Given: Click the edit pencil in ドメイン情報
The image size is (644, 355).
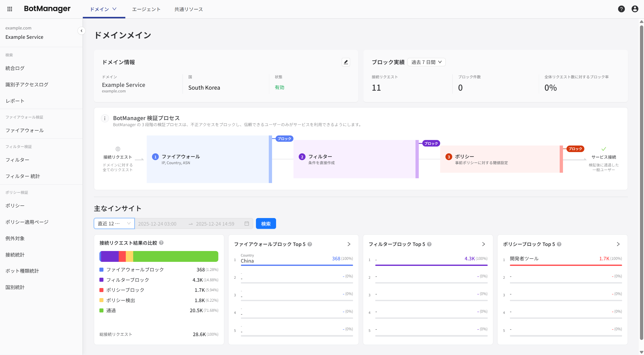Looking at the screenshot, I should [x=346, y=62].
